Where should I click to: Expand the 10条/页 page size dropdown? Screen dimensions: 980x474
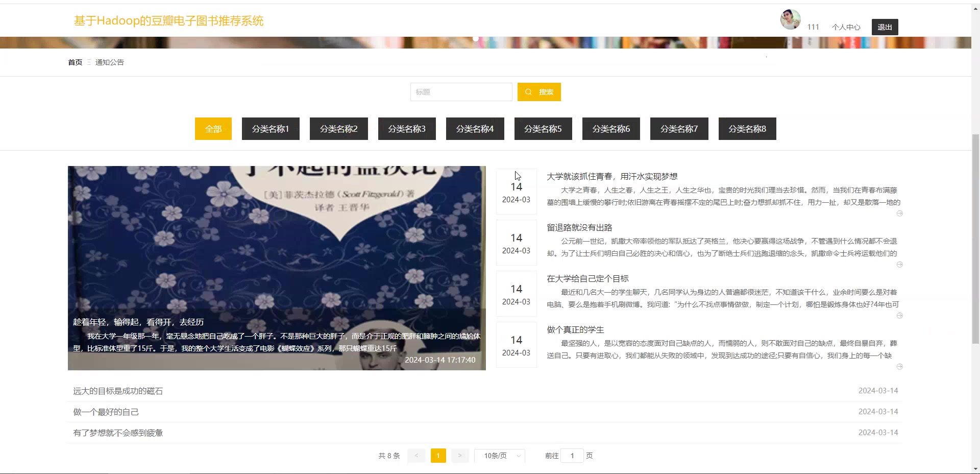[500, 456]
